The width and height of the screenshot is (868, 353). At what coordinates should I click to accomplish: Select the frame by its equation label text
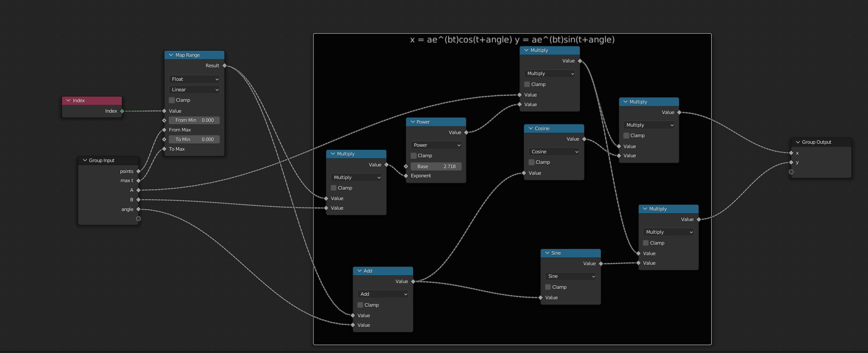(512, 40)
